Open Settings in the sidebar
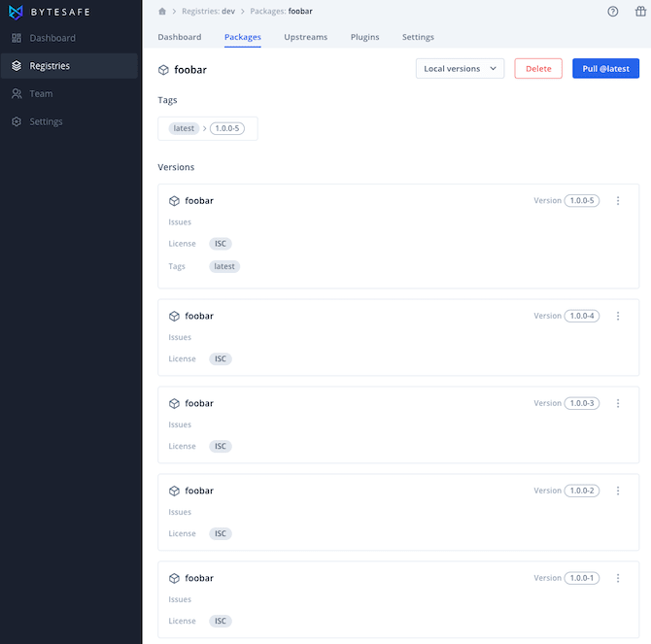Viewport: 651px width, 644px height. (x=69, y=121)
